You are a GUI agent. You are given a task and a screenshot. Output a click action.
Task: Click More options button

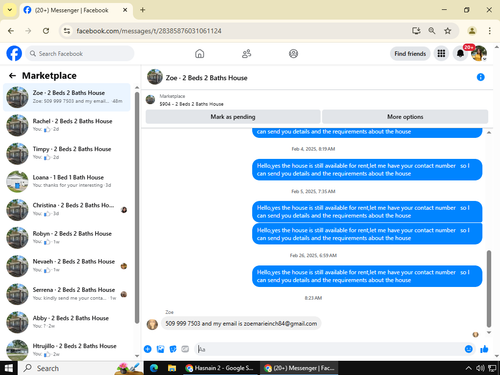[405, 117]
